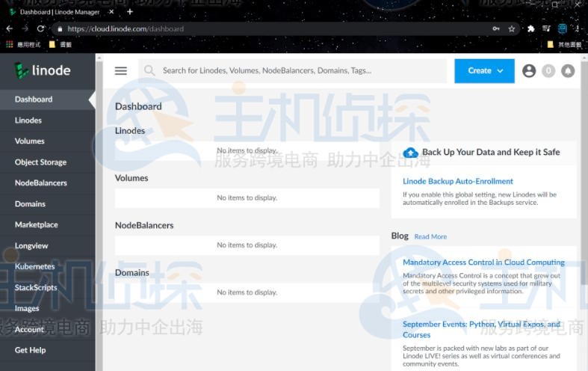This screenshot has height=371, width=588.
Task: Bookmark this page with star icon
Action: click(512, 29)
